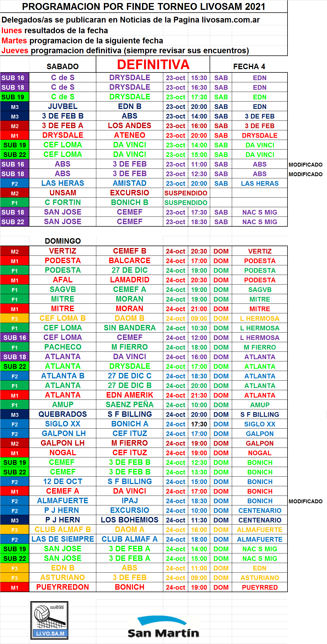
Task: Click DAOM A in the CLUB ALMAF B row
Action: tap(129, 530)
